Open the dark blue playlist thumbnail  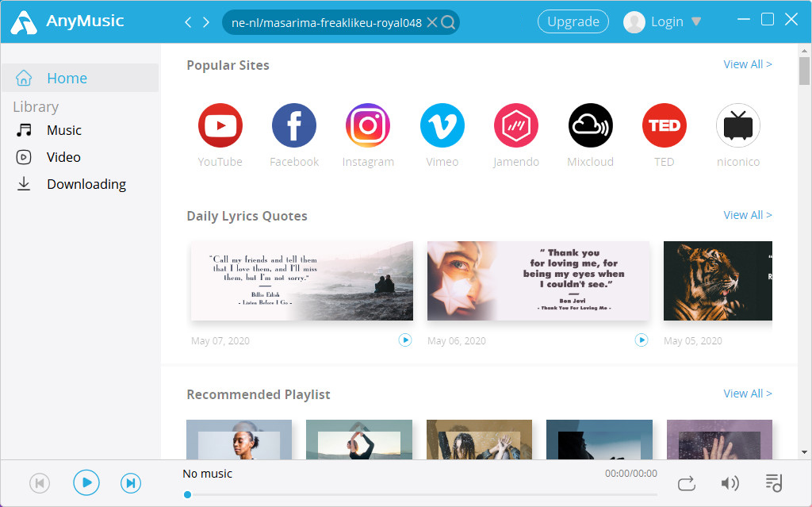click(599, 440)
